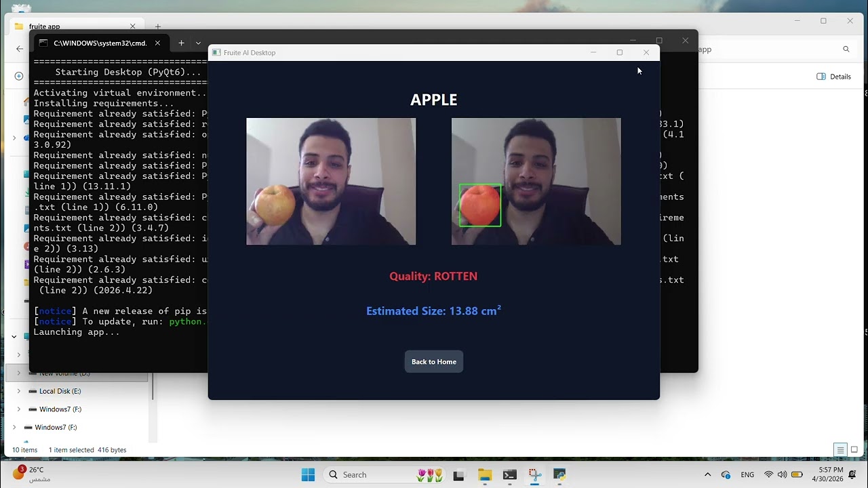
Task: Select top-level Windows7 (F:) drive entry
Action: pos(56,427)
